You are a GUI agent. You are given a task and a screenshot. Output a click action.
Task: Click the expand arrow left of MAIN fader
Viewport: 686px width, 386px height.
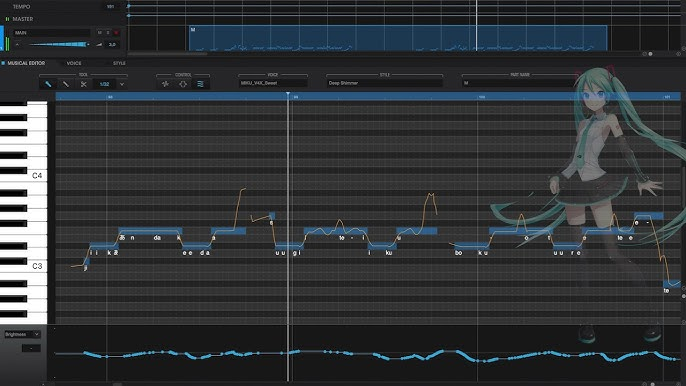click(x=17, y=45)
